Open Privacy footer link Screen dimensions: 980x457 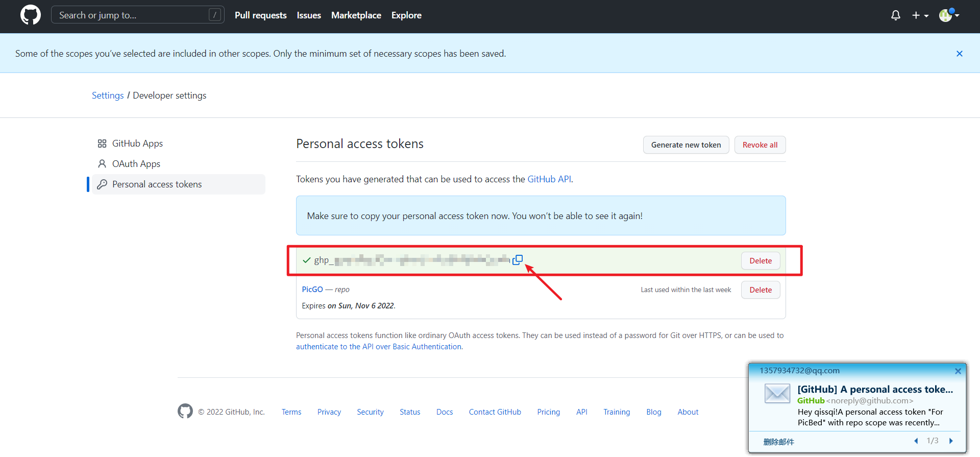pyautogui.click(x=329, y=412)
